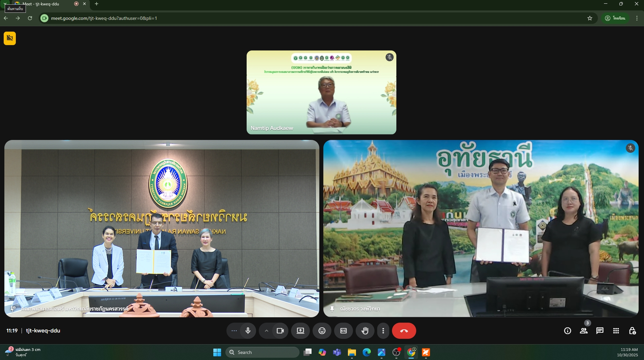
Task: Open the chat messages panel
Action: click(x=600, y=331)
